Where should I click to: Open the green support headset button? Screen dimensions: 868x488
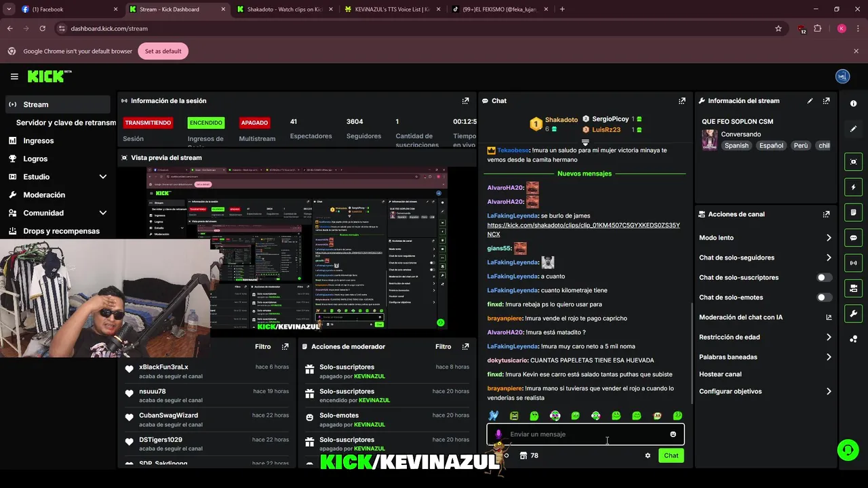pyautogui.click(x=847, y=450)
